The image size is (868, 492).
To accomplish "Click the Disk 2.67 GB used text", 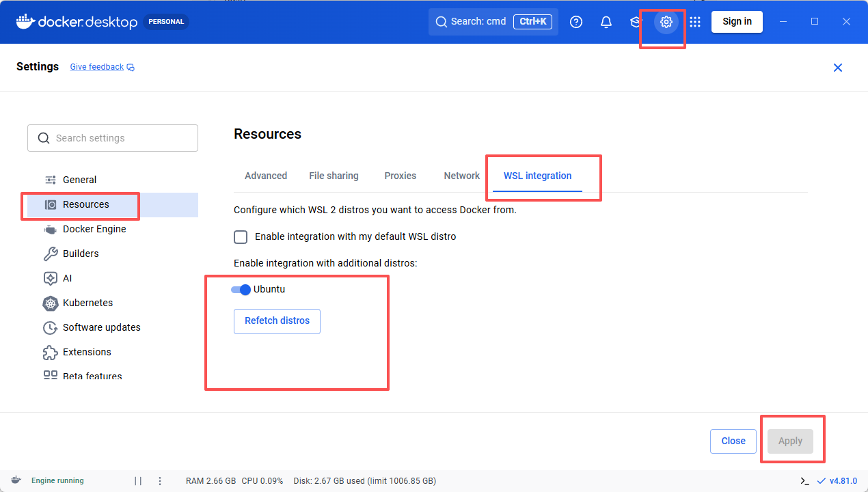I will [x=365, y=481].
